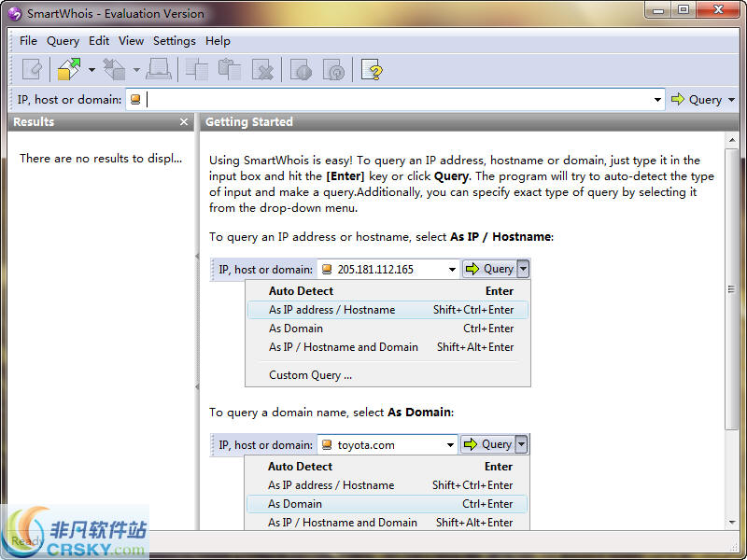
Task: Click the sample IP 205.181.112.165
Action: pos(375,270)
